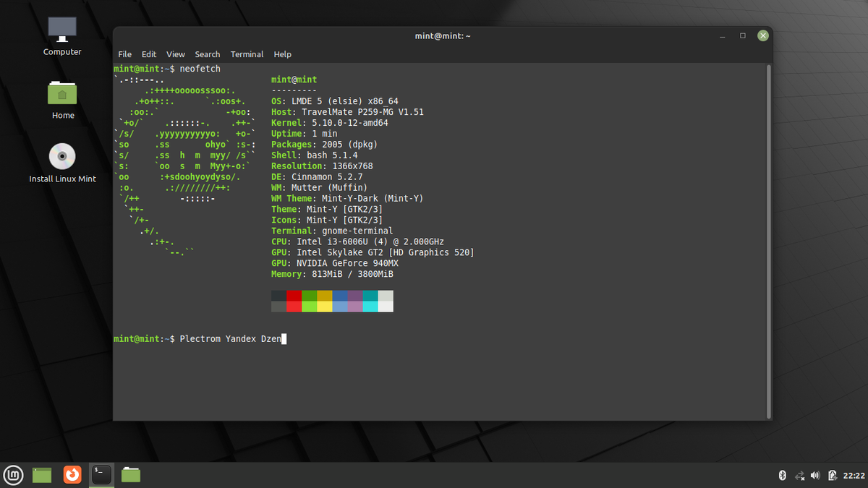
Task: Click the terminal vertical scrollbar
Action: [768, 241]
